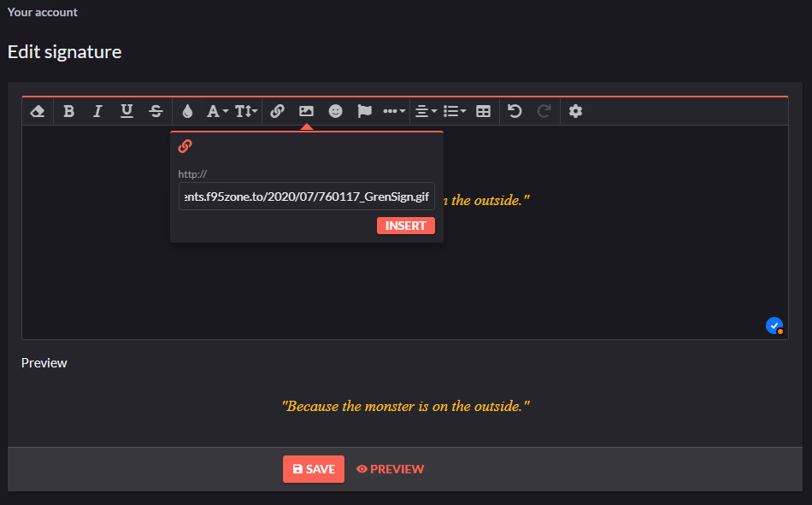Insert a table from toolbar

coord(484,111)
